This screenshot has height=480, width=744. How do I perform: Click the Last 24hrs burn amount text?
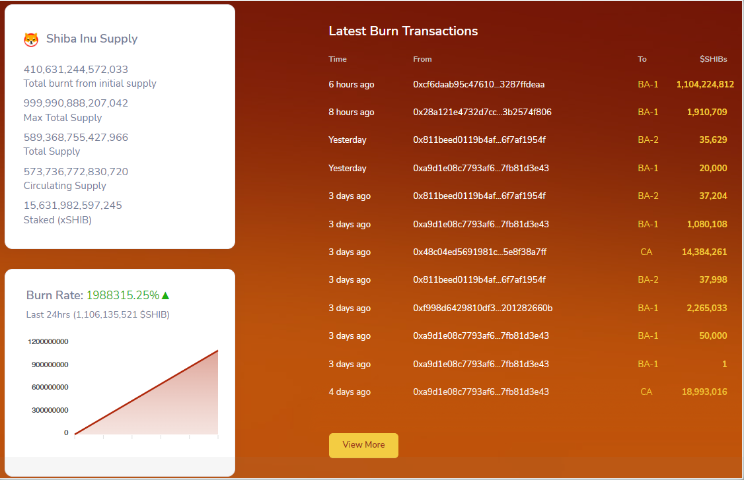tap(98, 314)
